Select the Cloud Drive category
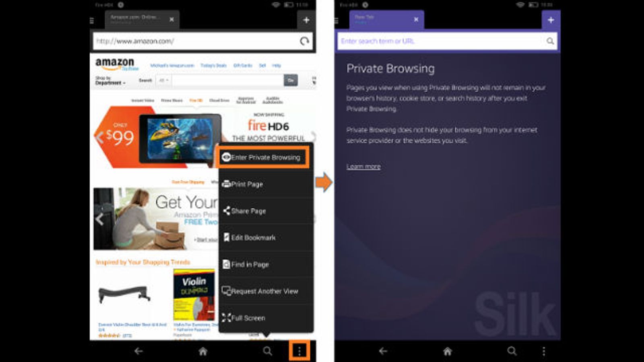 pyautogui.click(x=219, y=101)
